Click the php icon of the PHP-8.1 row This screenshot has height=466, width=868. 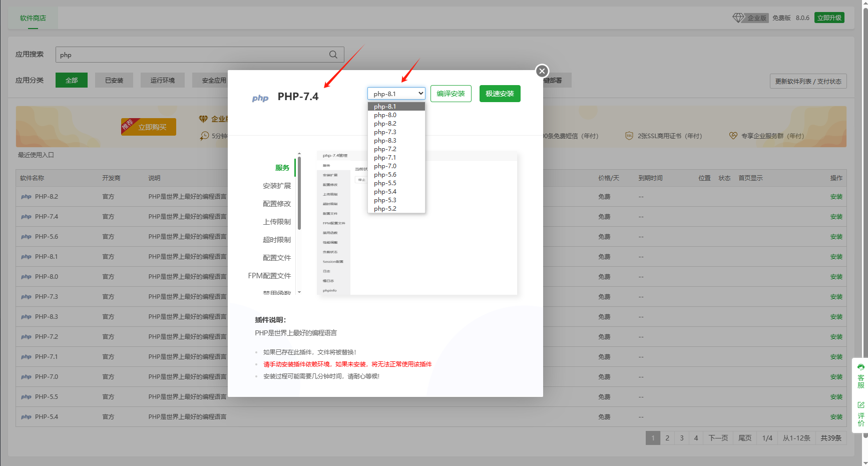click(26, 257)
